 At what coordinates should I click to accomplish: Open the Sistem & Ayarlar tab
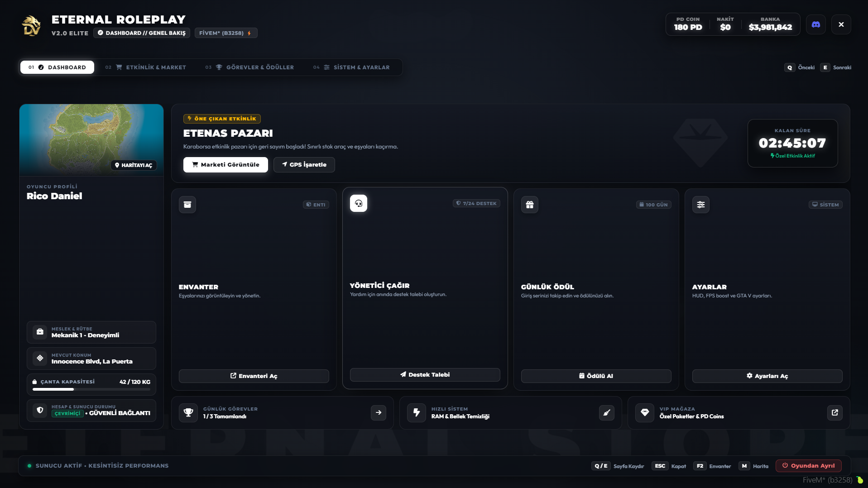click(x=351, y=67)
